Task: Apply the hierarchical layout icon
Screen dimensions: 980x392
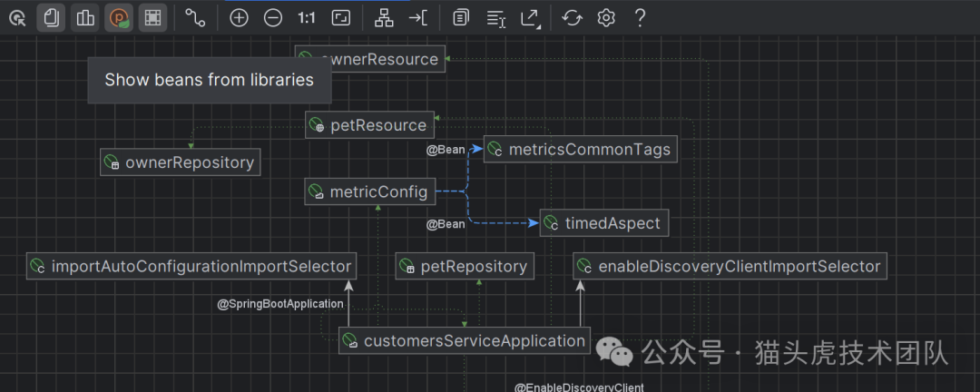Action: pyautogui.click(x=385, y=17)
